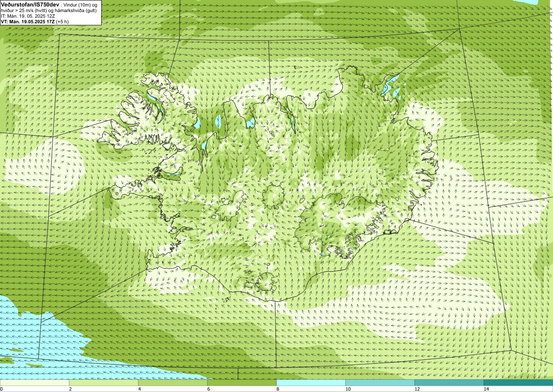This screenshot has width=553, height=392.
Task: Click the scale label '0'
Action: coord(1,389)
